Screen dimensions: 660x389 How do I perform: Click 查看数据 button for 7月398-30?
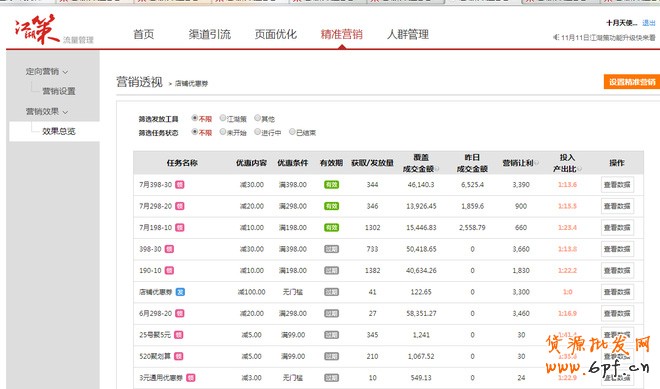617,184
